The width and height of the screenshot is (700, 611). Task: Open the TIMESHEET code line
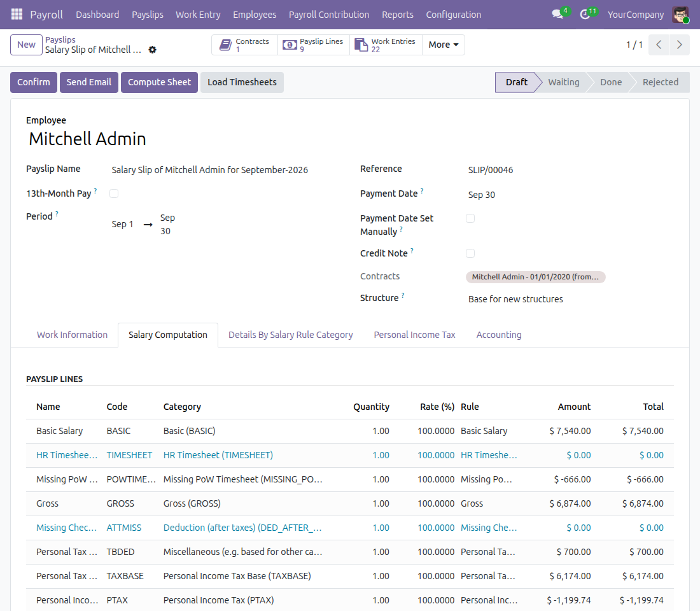coord(129,455)
